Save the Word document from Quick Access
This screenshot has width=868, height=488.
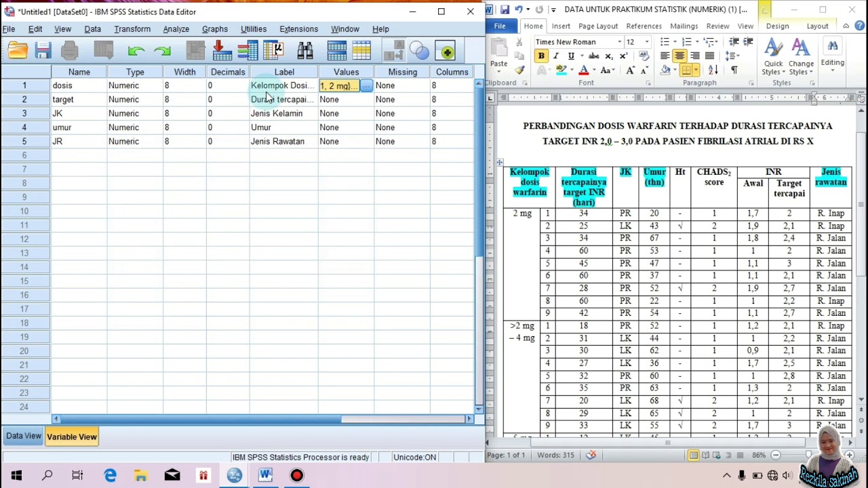click(x=504, y=9)
